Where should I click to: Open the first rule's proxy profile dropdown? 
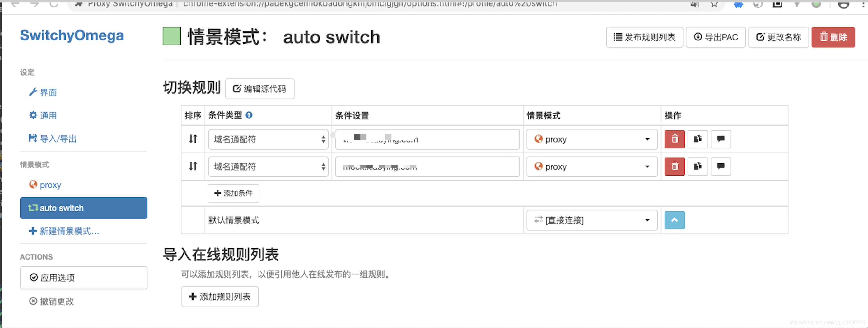pos(592,139)
